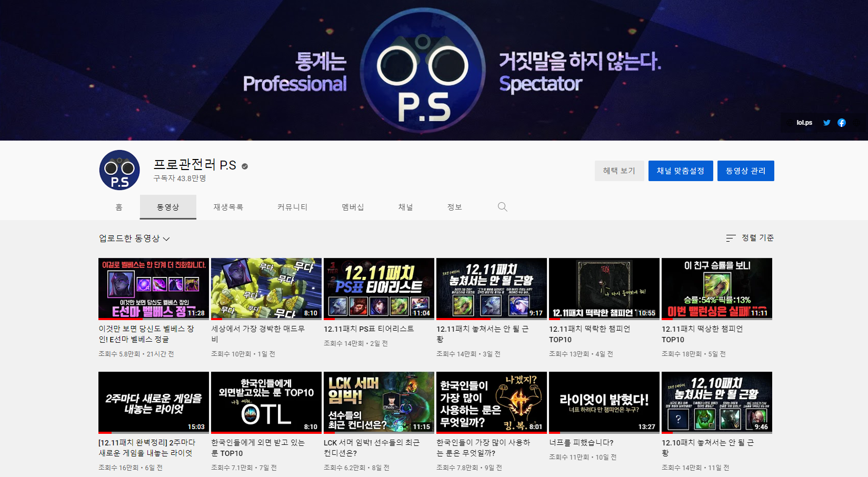This screenshot has height=477, width=868.
Task: Click the verified badge beside 프로관전러 P.S
Action: [245, 166]
